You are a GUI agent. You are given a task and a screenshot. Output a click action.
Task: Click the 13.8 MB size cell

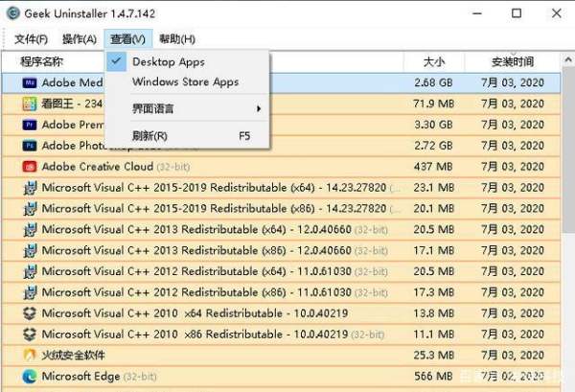click(433, 313)
